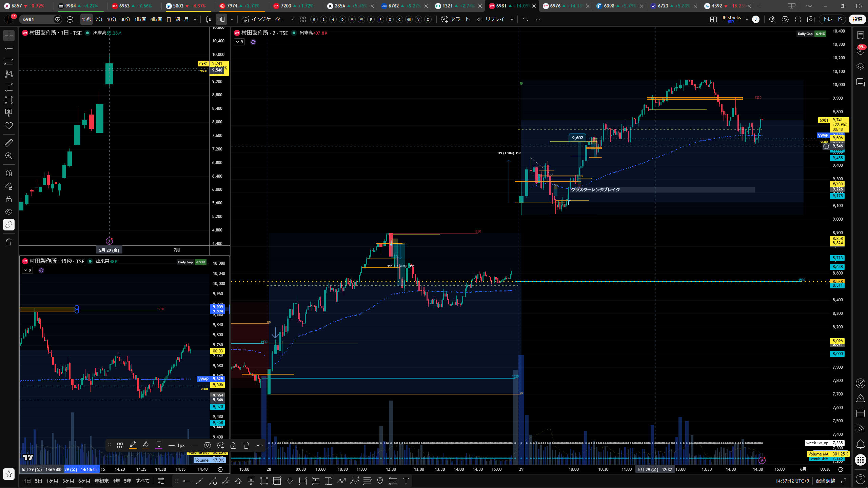Click the トレード button
868x488 pixels.
[x=832, y=19]
